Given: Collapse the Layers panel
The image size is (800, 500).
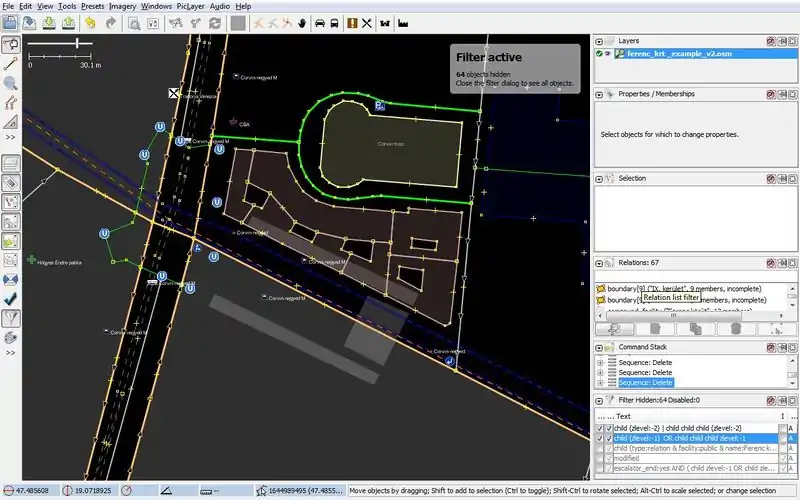Looking at the screenshot, I should click(600, 41).
